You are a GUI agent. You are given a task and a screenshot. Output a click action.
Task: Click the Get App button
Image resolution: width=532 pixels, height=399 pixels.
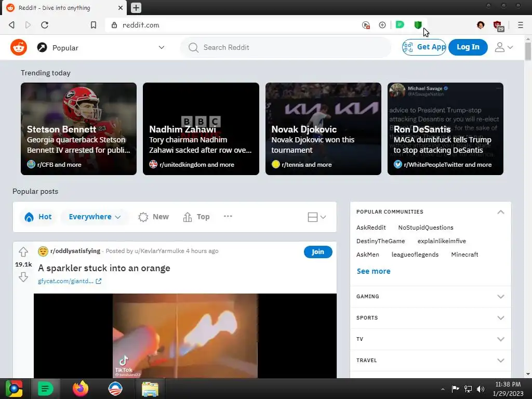tap(424, 47)
